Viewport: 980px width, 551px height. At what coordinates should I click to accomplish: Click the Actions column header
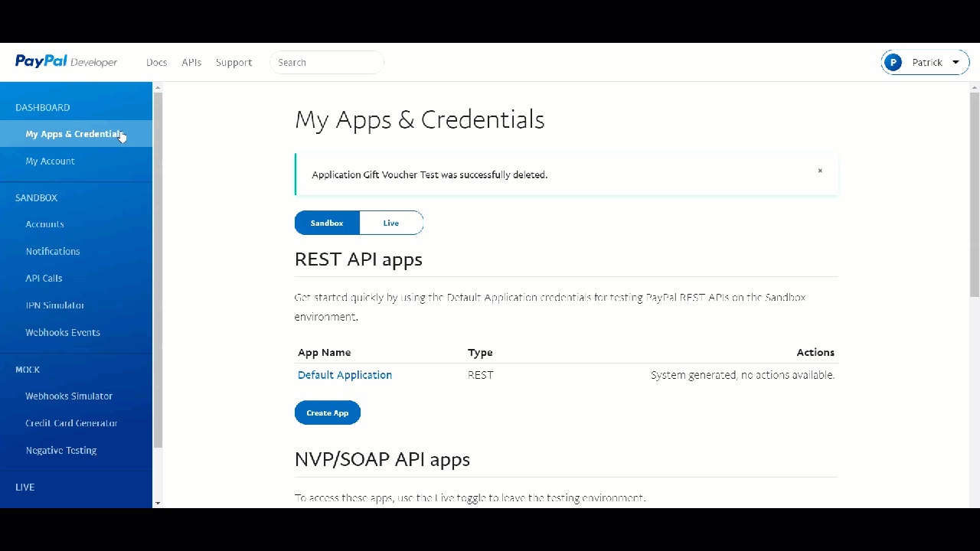815,353
